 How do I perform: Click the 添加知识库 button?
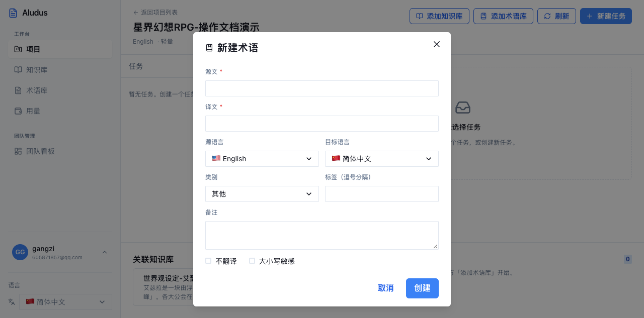click(x=439, y=16)
